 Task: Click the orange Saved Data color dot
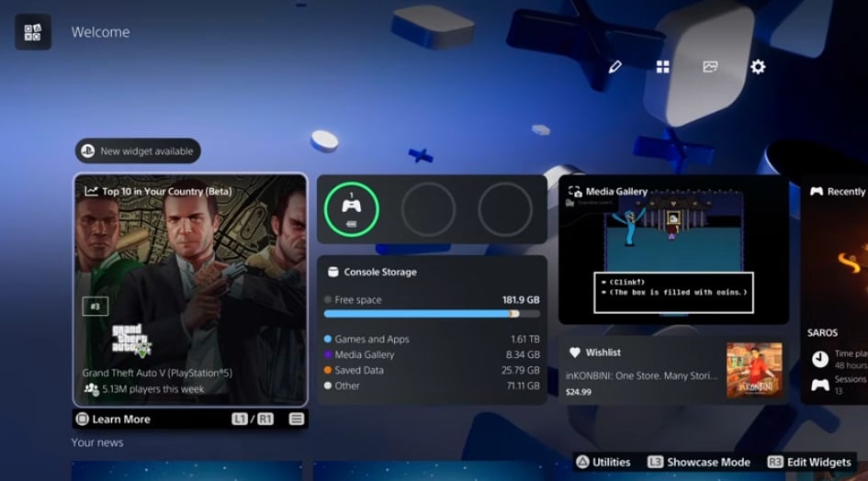pyautogui.click(x=328, y=370)
